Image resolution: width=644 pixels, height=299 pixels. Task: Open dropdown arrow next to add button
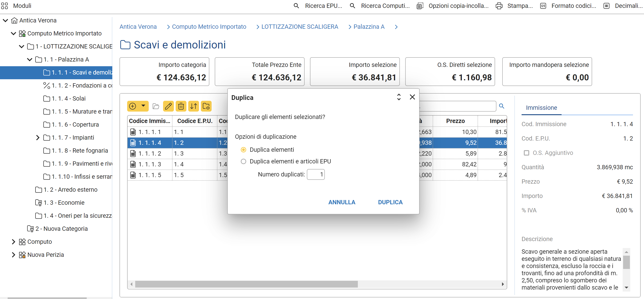click(x=143, y=106)
